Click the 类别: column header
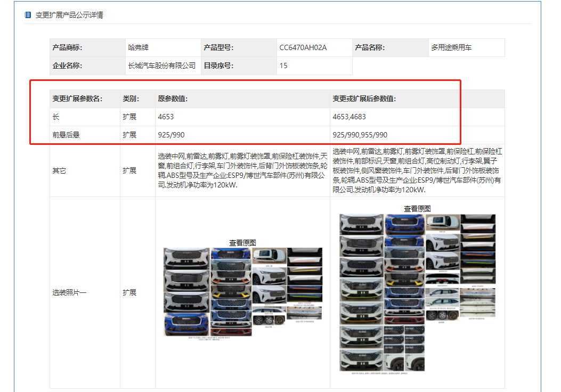 pyautogui.click(x=138, y=99)
